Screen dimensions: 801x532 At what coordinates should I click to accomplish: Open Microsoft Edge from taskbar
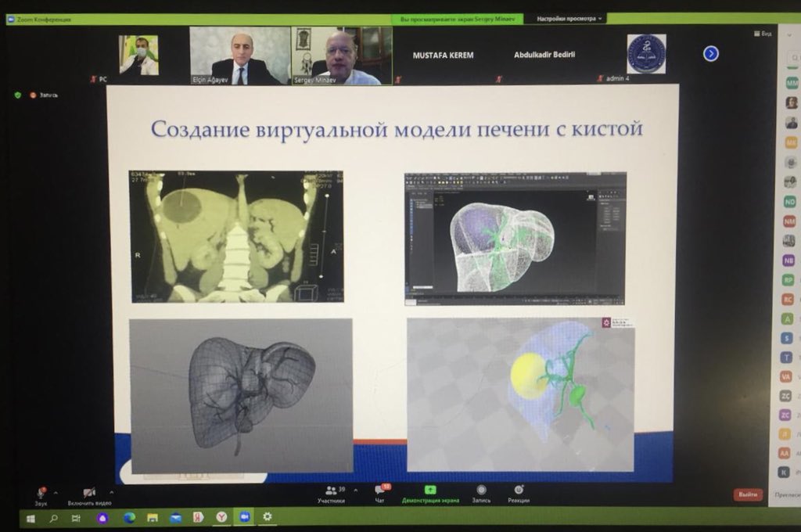[x=129, y=518]
